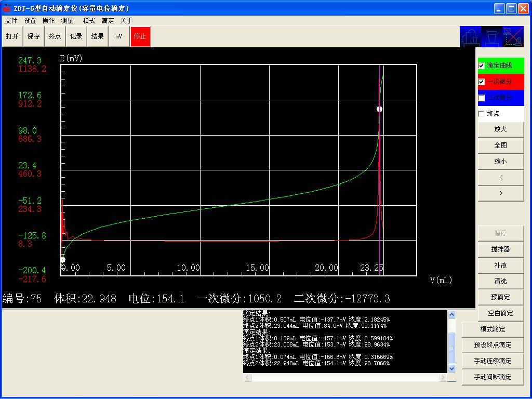
Task: Pan the chart left with < button
Action: pyautogui.click(x=500, y=178)
